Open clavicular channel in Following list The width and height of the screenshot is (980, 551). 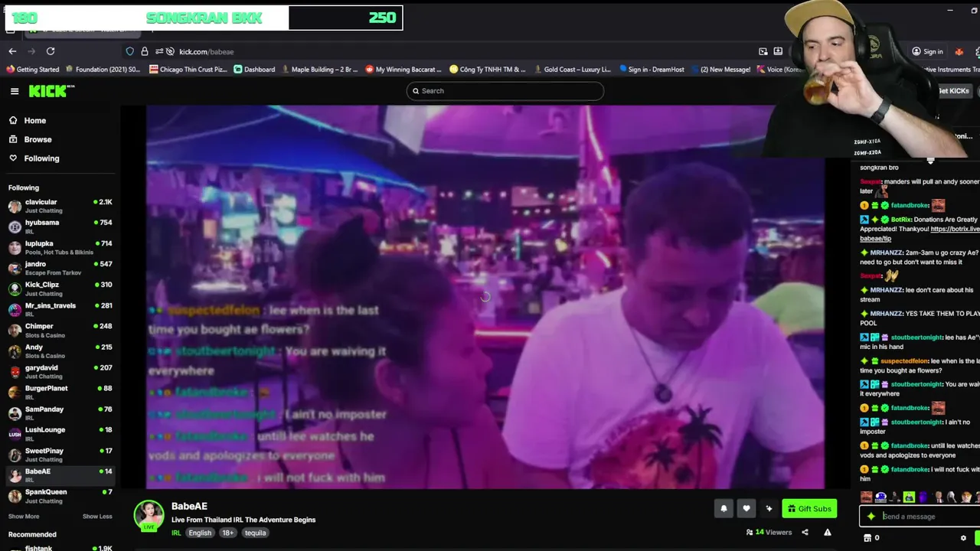60,206
